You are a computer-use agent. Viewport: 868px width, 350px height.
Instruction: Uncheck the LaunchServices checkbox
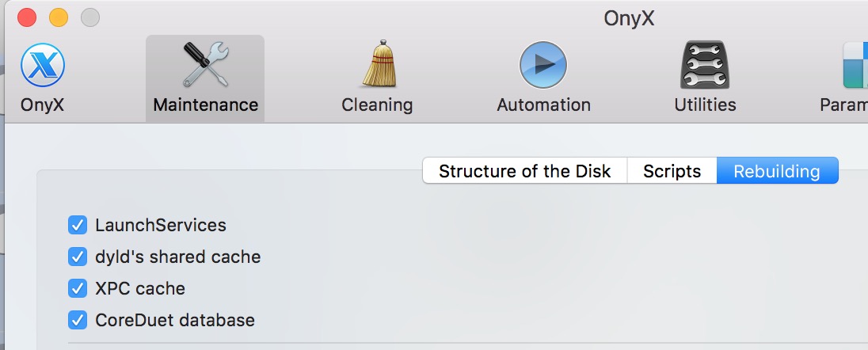pyautogui.click(x=78, y=225)
